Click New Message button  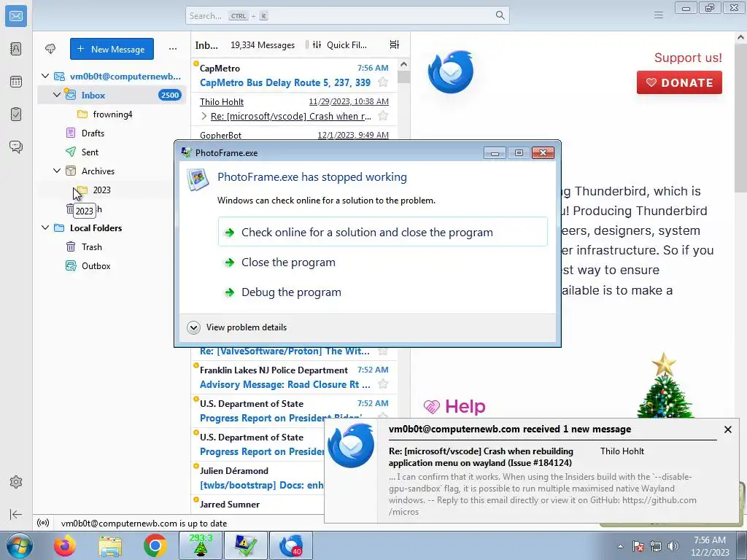[112, 49]
